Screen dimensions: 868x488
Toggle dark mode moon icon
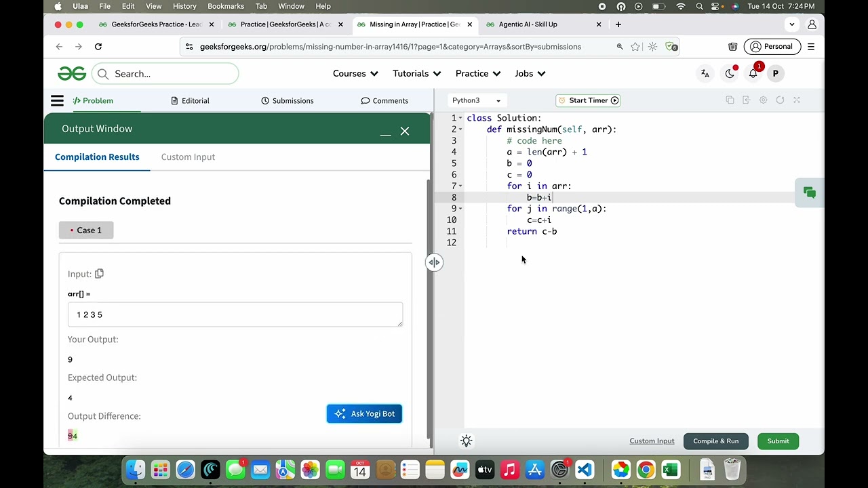pos(730,74)
